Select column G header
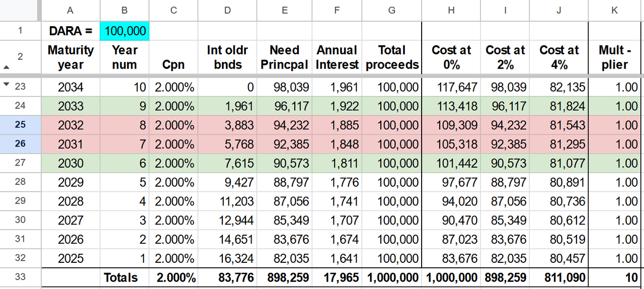The height and width of the screenshot is (289, 644). (x=391, y=10)
